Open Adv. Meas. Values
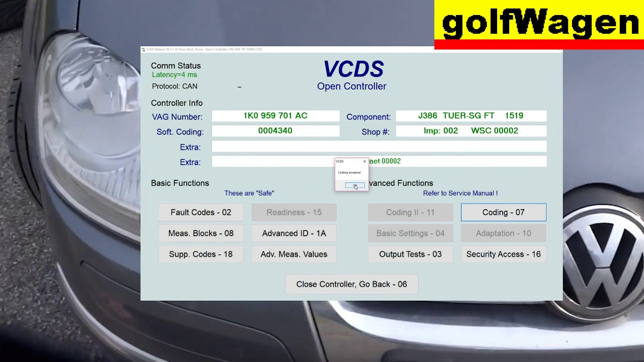Screen dimensions: 644x362 pos(294,254)
